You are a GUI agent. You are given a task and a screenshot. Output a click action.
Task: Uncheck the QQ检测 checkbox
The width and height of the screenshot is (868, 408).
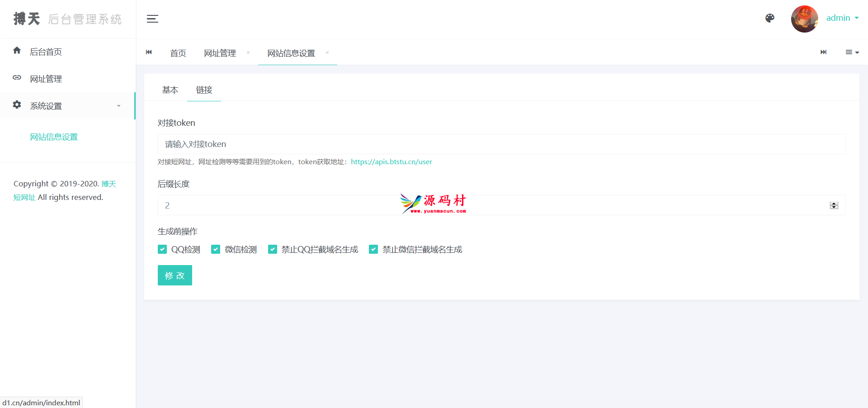click(x=162, y=249)
